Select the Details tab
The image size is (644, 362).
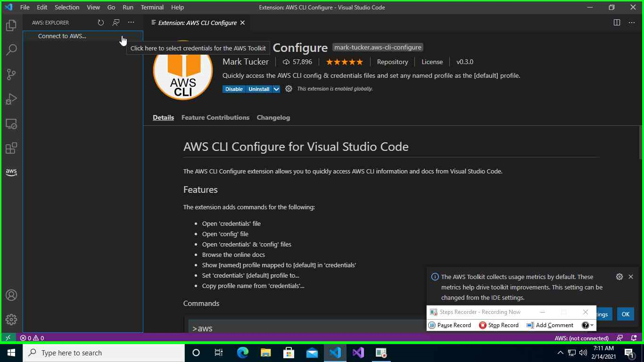click(x=163, y=117)
